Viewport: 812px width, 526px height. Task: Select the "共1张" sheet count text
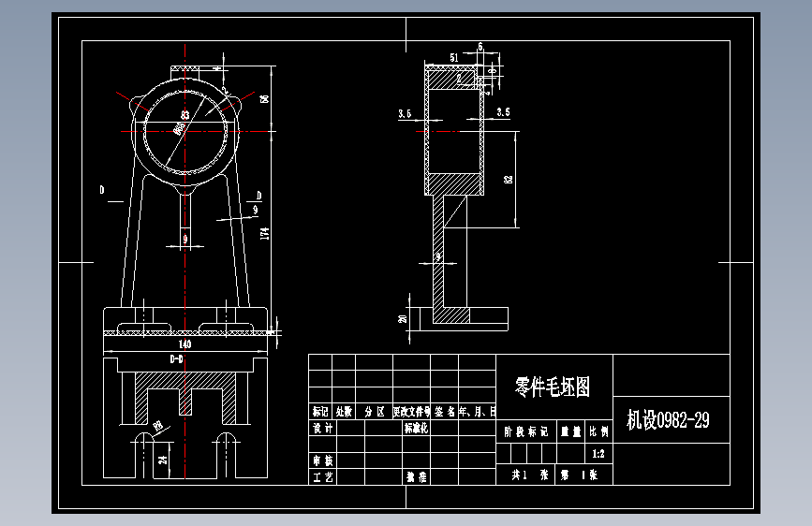[530, 475]
